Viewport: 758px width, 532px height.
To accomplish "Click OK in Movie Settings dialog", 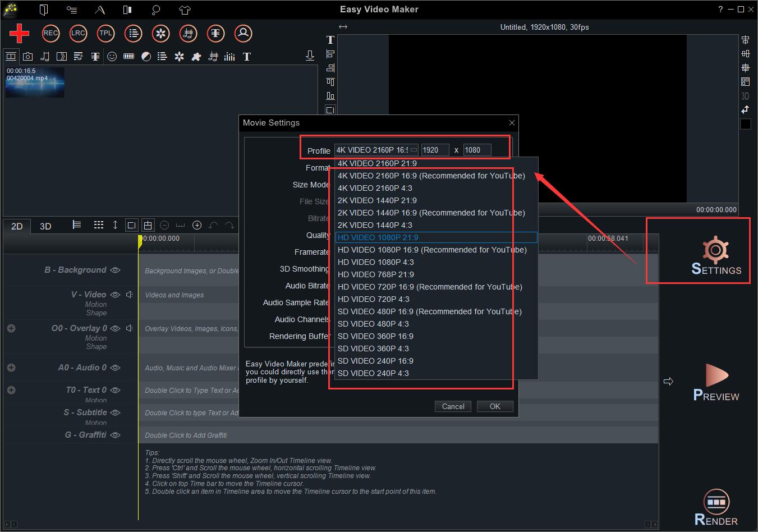I will coord(495,406).
